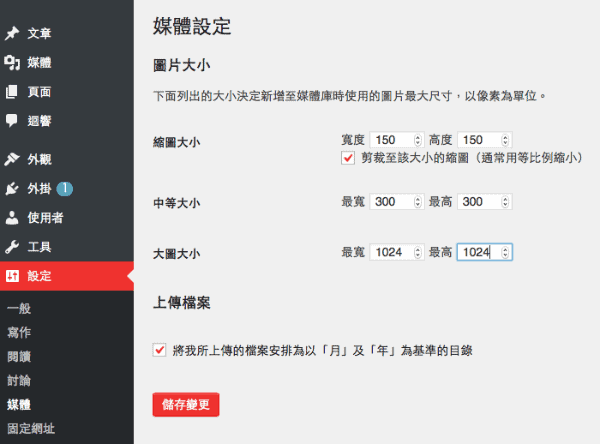The image size is (600, 444).
Task: Click the stepper on thumbnail 寬度 field
Action: pyautogui.click(x=418, y=140)
